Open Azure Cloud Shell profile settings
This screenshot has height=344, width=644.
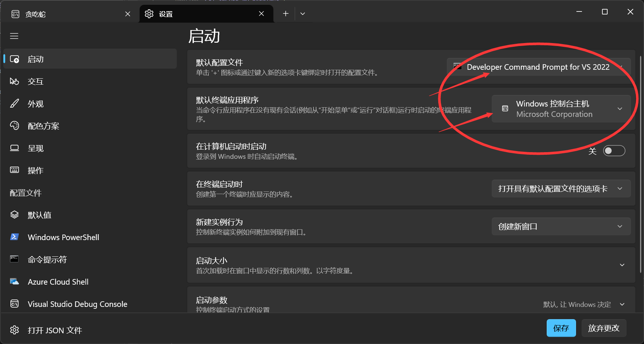coord(90,282)
